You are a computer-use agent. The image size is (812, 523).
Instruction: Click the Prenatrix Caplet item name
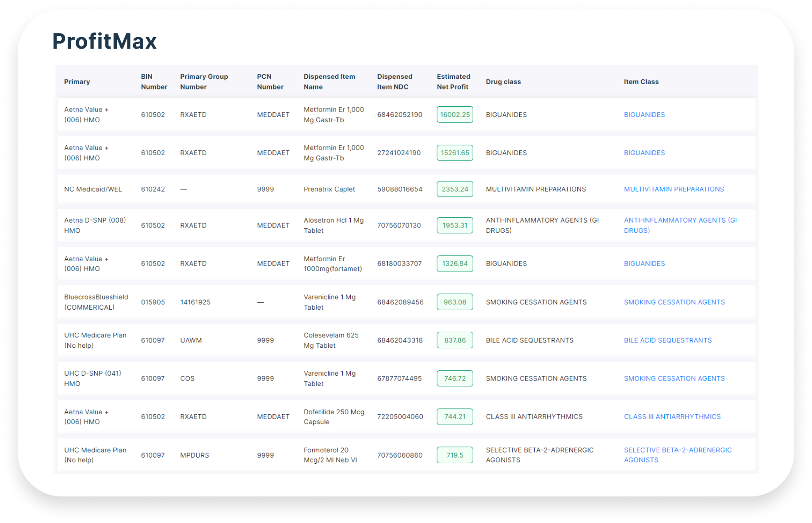[329, 189]
